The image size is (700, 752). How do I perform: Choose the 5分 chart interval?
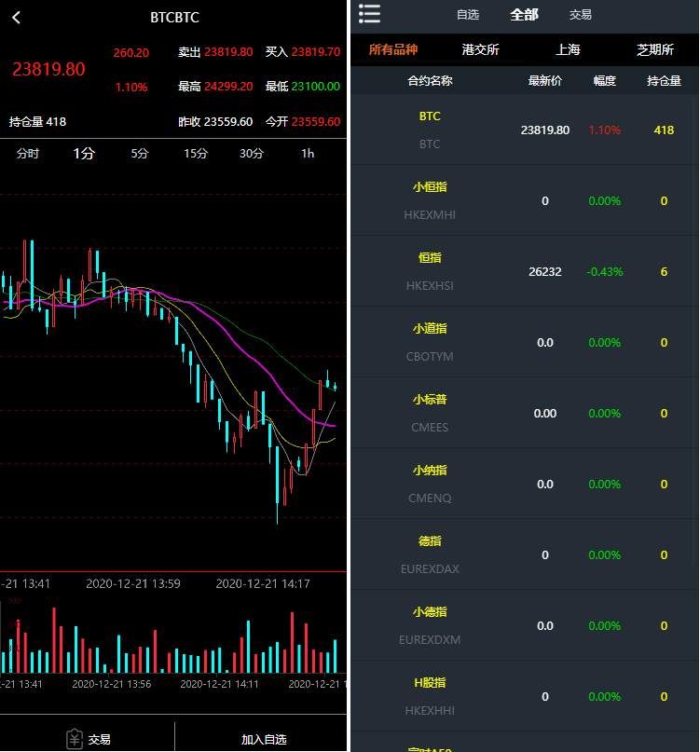click(140, 154)
